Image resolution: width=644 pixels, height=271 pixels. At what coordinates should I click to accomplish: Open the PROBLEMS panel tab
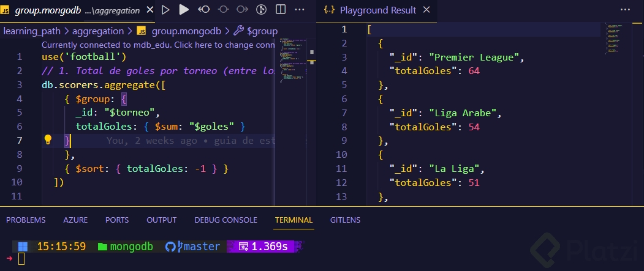pyautogui.click(x=26, y=220)
